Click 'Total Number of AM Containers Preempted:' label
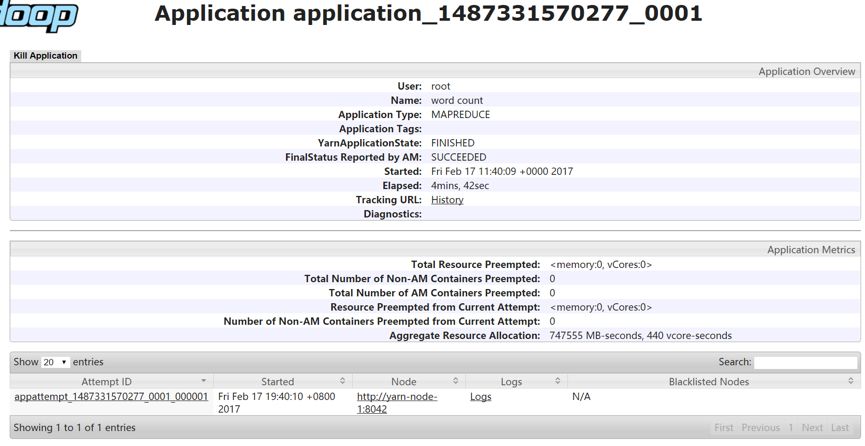 click(434, 293)
